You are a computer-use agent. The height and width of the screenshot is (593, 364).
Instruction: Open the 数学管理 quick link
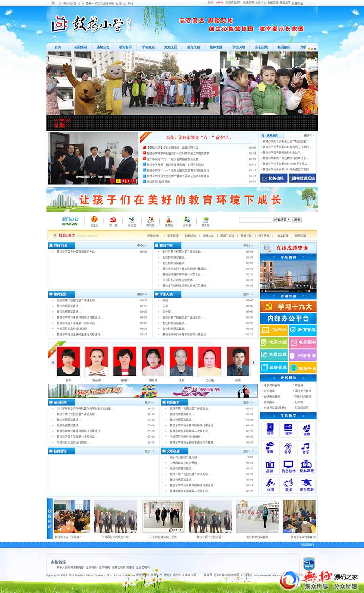[173, 235]
